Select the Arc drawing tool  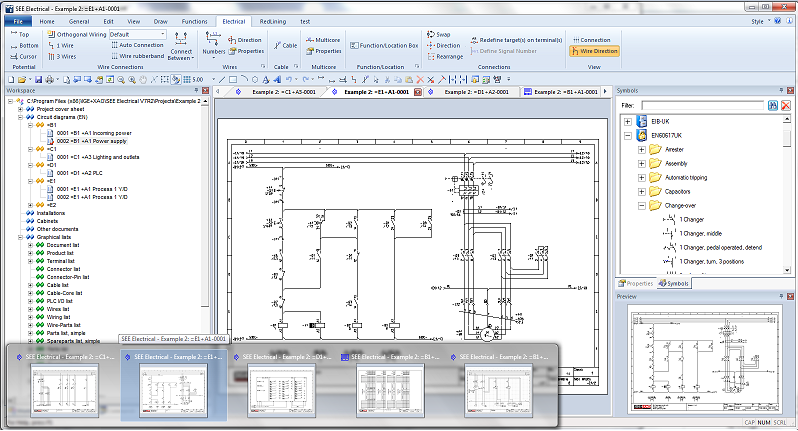[x=244, y=79]
